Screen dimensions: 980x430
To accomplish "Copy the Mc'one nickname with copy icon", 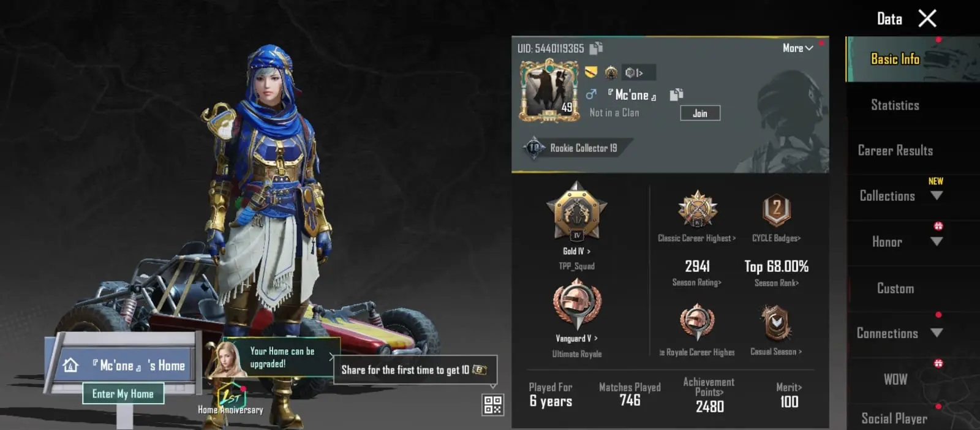I will (x=676, y=94).
